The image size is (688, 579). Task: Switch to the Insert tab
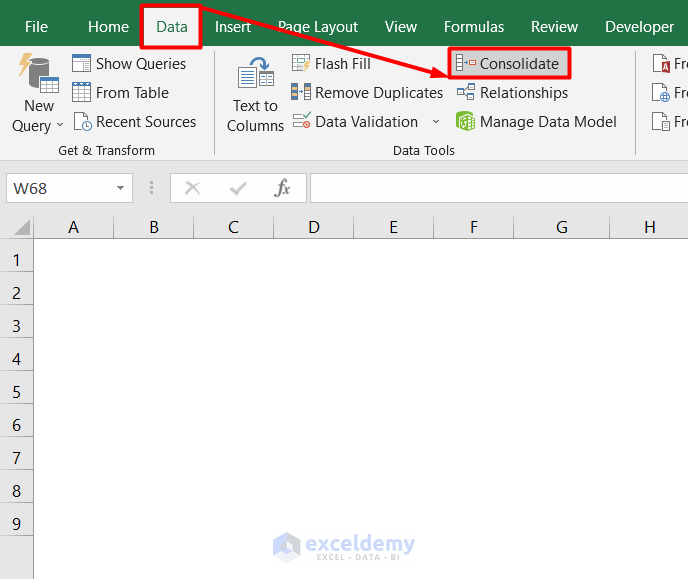point(233,27)
